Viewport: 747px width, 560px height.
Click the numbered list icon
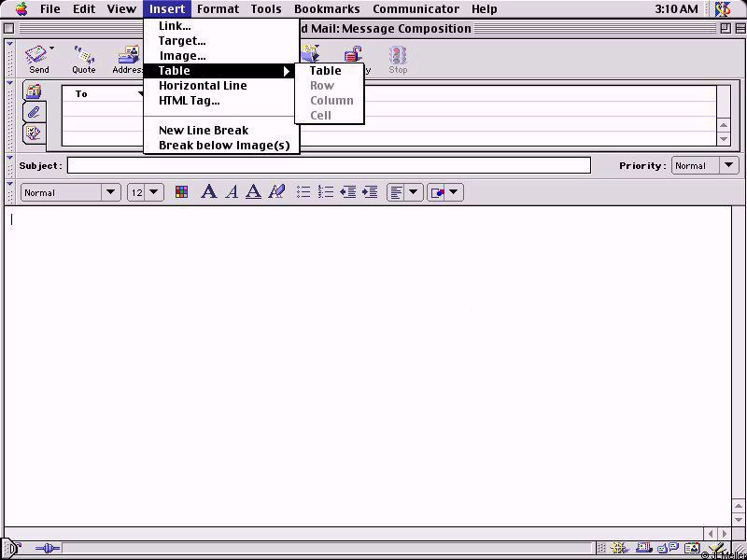pos(326,192)
